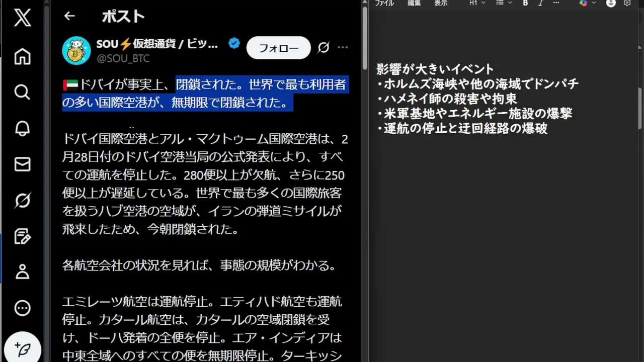Open more formatting options ellipsis
This screenshot has height=362, width=644.
(x=556, y=3)
